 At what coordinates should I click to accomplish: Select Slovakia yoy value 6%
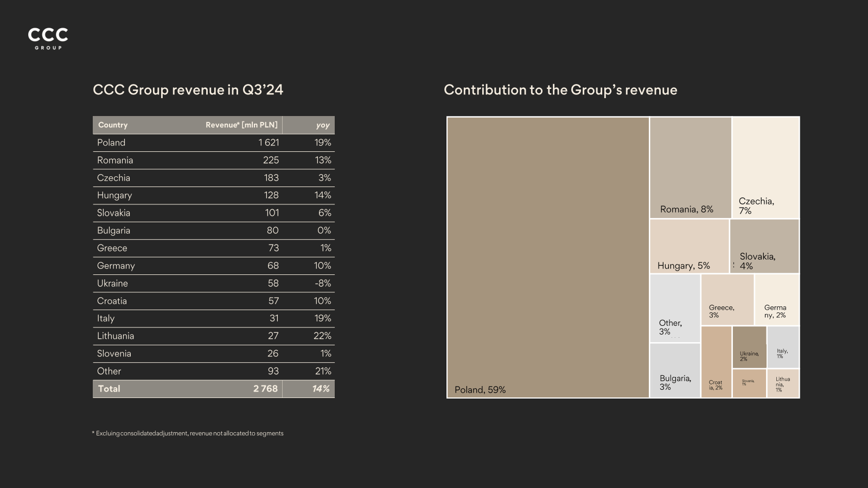(324, 213)
